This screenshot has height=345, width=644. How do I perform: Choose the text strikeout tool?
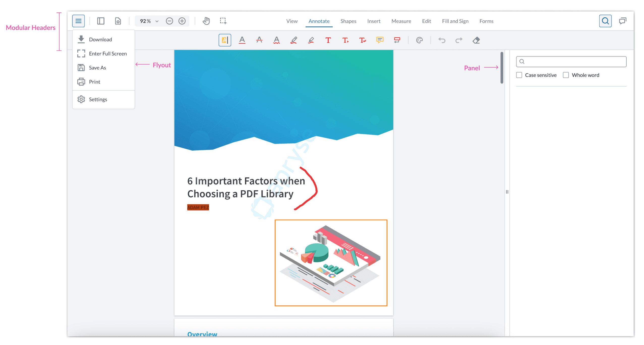(259, 40)
